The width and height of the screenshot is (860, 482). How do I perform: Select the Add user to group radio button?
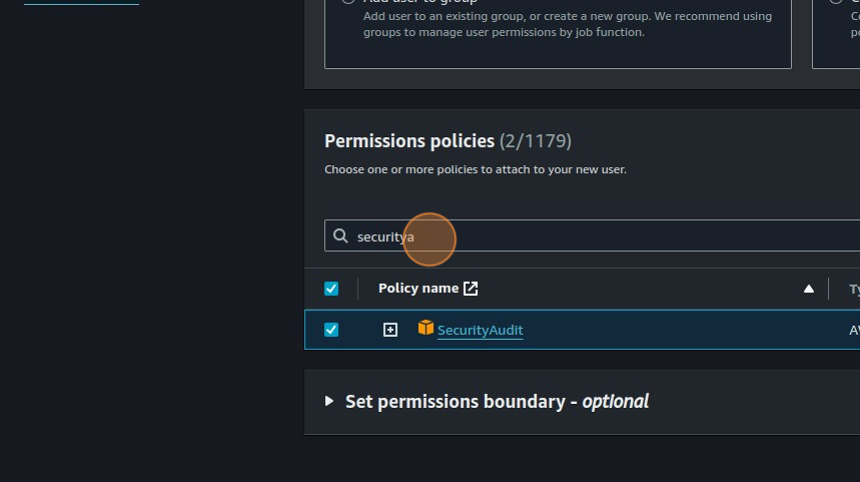click(348, 2)
